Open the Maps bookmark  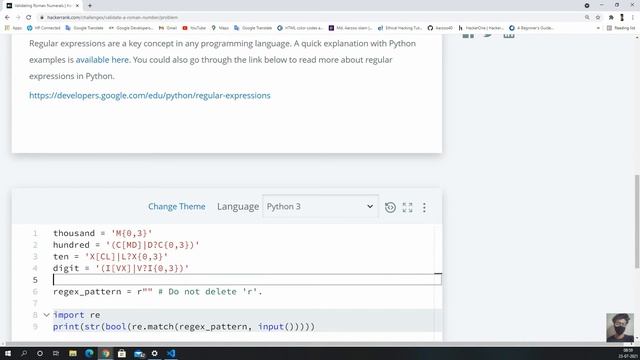(220, 28)
